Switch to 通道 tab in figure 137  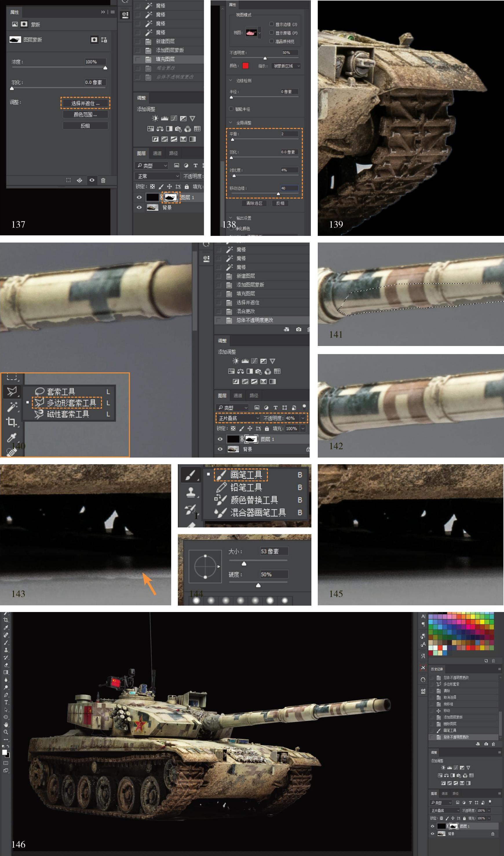tap(157, 153)
